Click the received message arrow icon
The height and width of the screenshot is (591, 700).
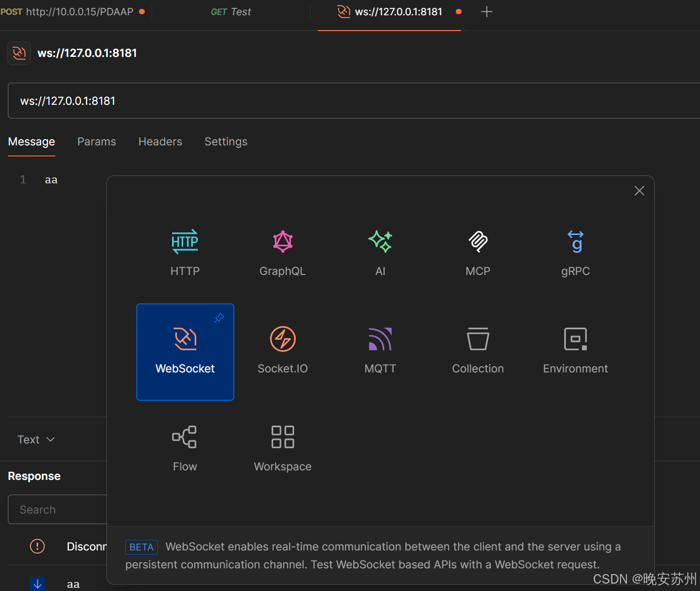pyautogui.click(x=37, y=584)
